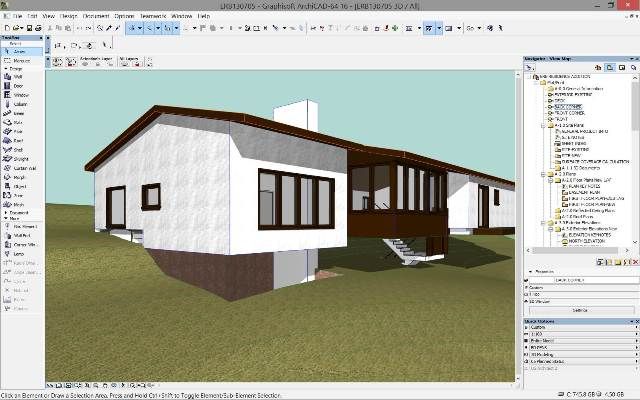Select the Curtain Wall tool
The image size is (640, 400).
point(21,168)
